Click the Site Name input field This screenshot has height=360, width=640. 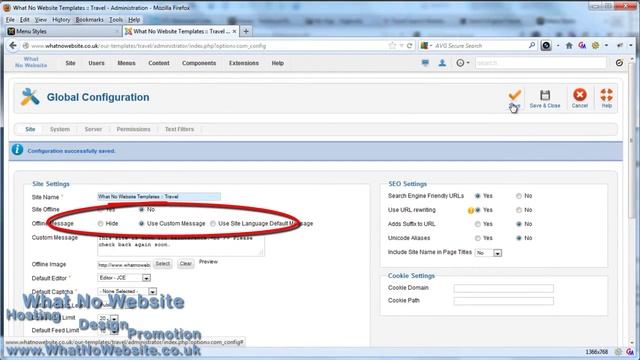pos(159,196)
